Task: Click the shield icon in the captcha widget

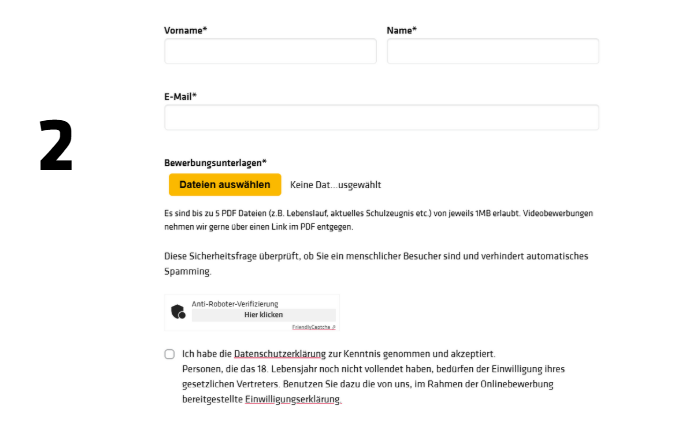Action: point(179,312)
